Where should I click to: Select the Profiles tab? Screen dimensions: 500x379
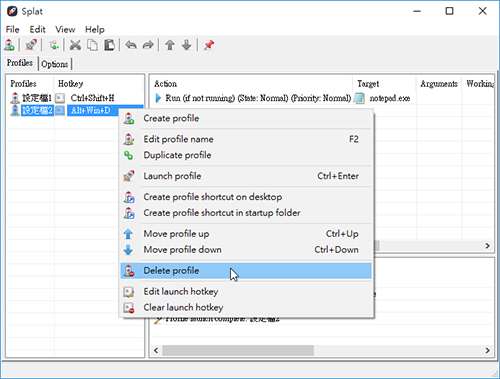20,63
